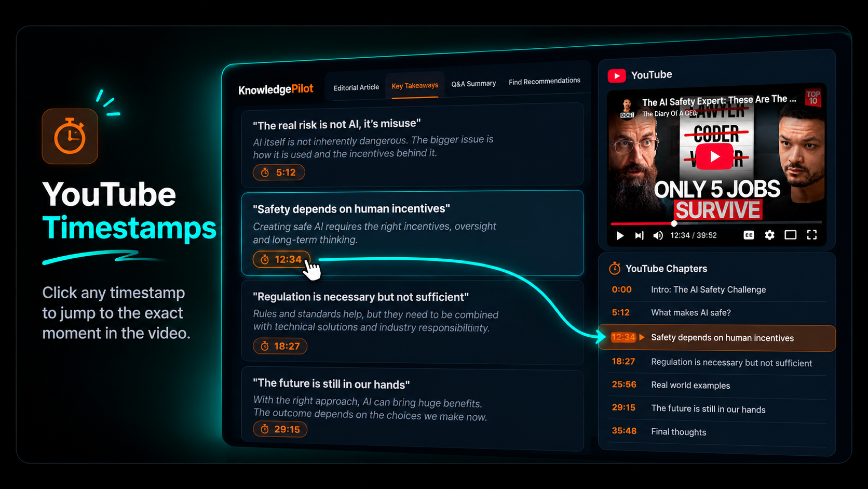Click the 12:34 / 39:52 time display
The height and width of the screenshot is (489, 868).
(694, 235)
